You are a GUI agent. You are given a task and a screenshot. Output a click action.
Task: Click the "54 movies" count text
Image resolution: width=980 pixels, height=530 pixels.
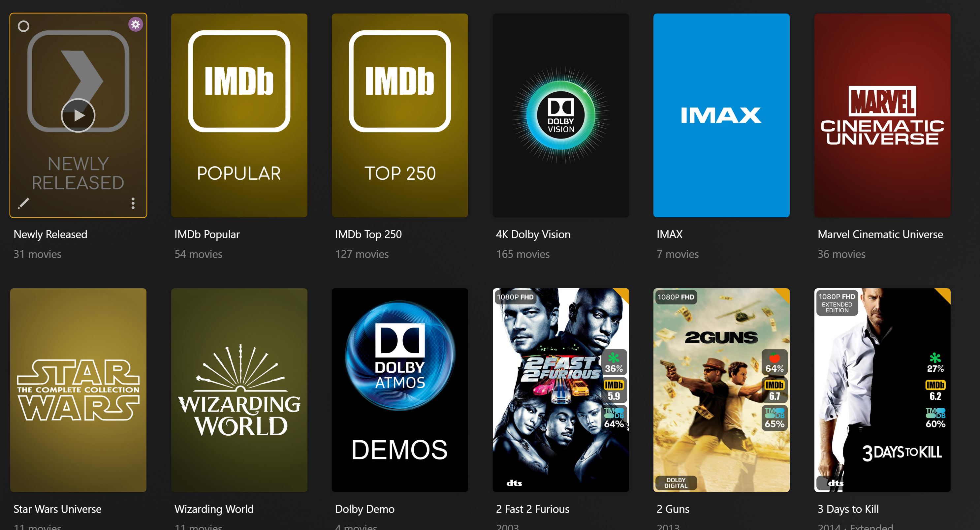[x=198, y=254]
